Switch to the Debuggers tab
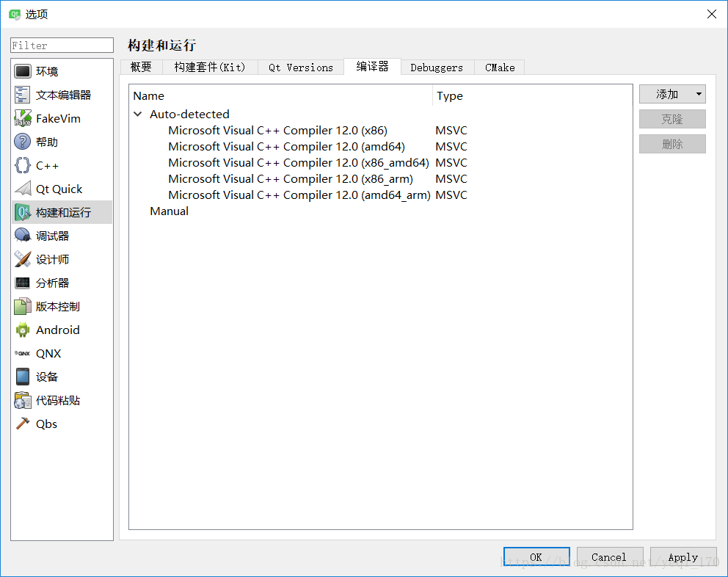 (x=437, y=68)
